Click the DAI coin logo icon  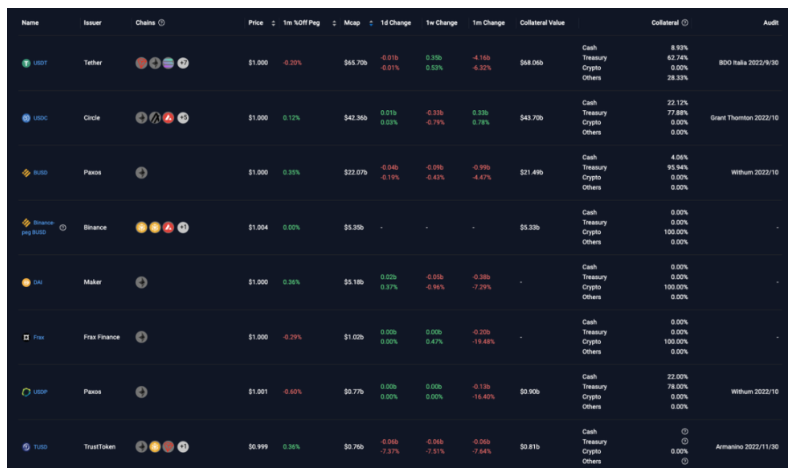coord(26,282)
